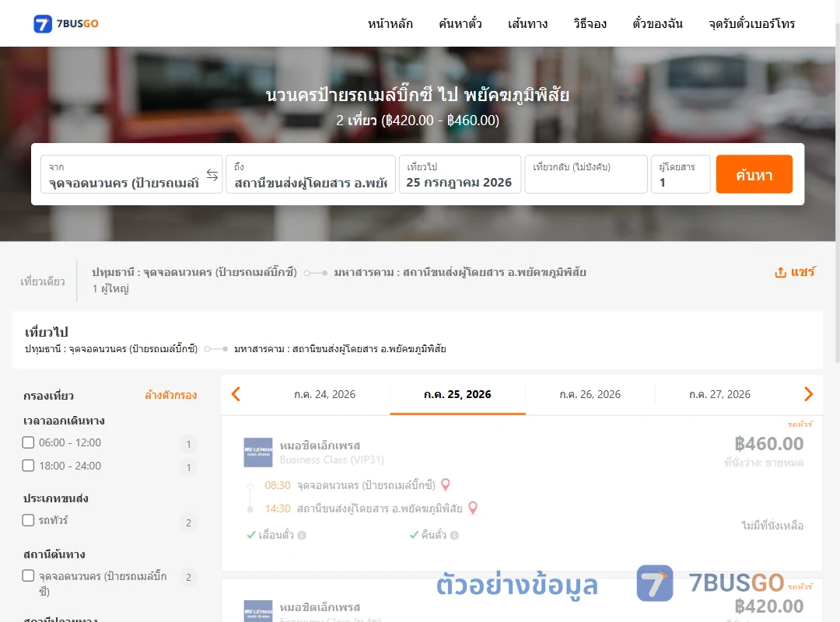This screenshot has height=622, width=840.
Task: Check the 18:00 - 24:00 departure filter
Action: point(29,466)
